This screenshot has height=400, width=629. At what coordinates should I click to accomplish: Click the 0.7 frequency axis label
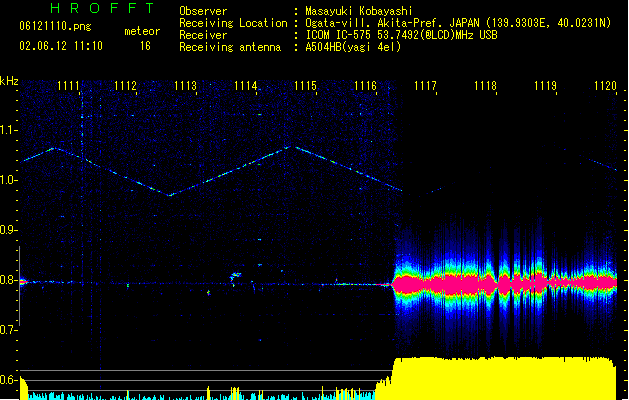(x=8, y=330)
